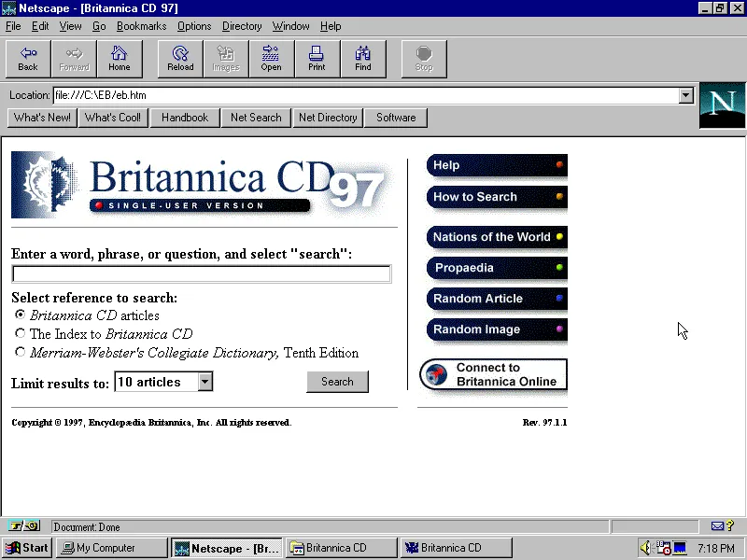Click the Connect to Britannica Online button
The width and height of the screenshot is (747, 560).
click(493, 372)
